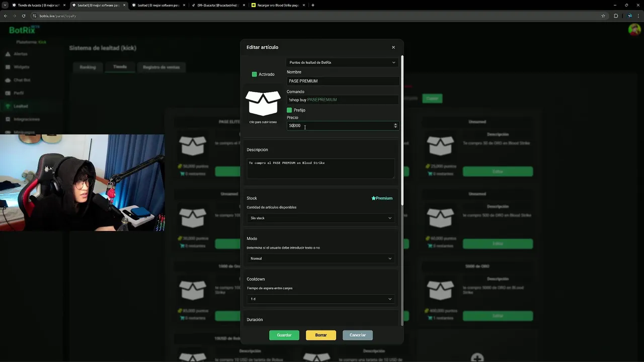Click the box icon on 400,000 puntos card
This screenshot has width=644, height=362.
[x=441, y=291]
